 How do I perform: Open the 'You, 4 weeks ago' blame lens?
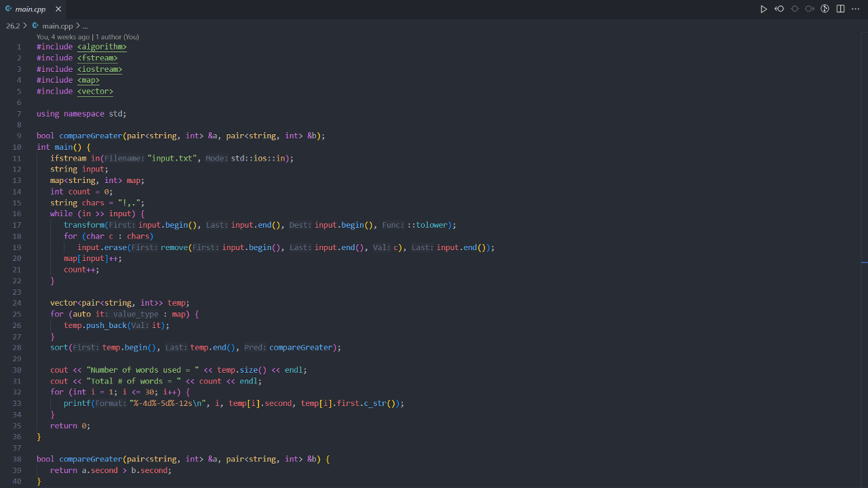point(63,37)
